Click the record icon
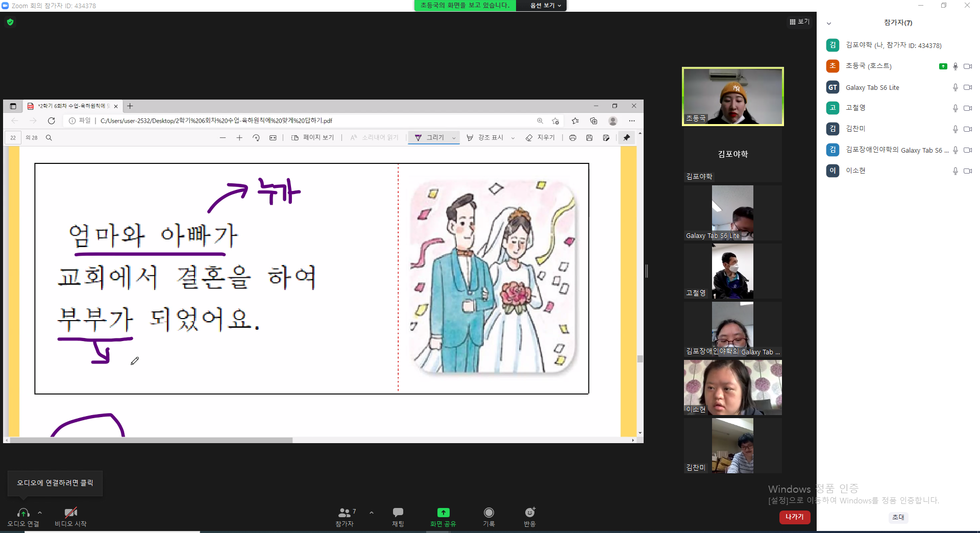Viewport: 980px width, 533px height. pyautogui.click(x=489, y=512)
